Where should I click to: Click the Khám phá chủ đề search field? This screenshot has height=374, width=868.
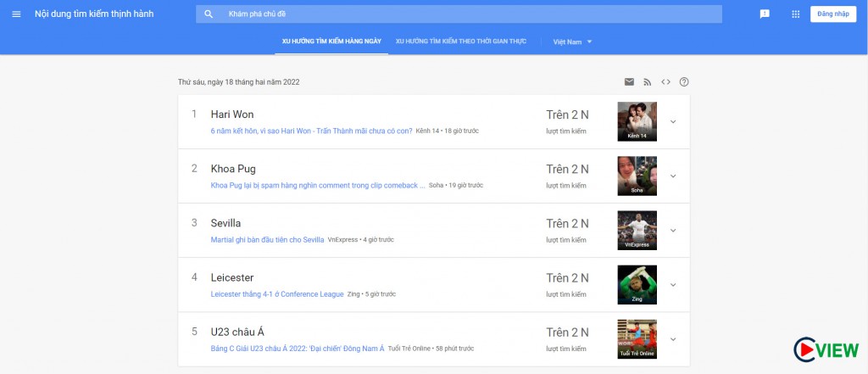(459, 14)
